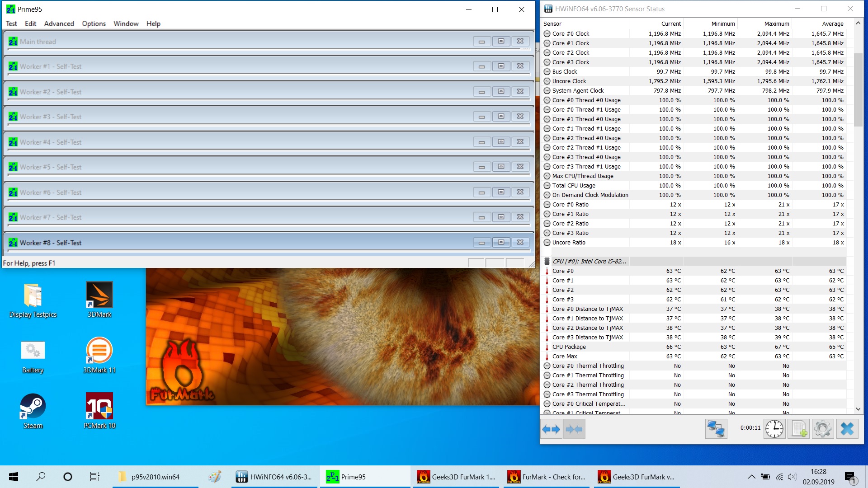Open Cortana circle on taskbar

pos(68,477)
